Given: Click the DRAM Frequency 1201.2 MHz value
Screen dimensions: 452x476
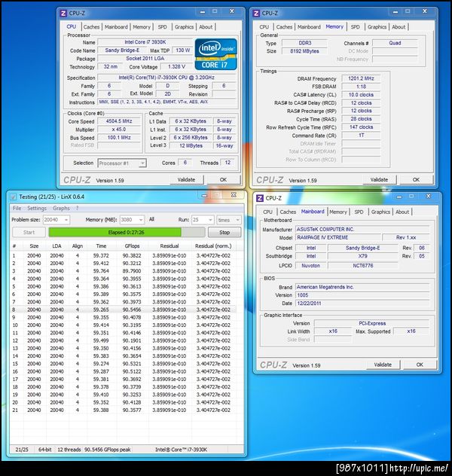Looking at the screenshot, I should point(361,78).
